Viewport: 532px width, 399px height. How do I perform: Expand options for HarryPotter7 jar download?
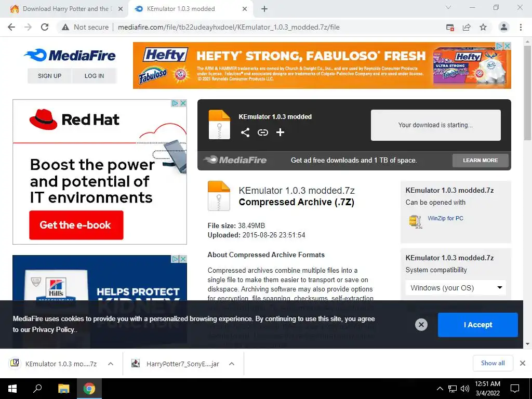[232, 364]
